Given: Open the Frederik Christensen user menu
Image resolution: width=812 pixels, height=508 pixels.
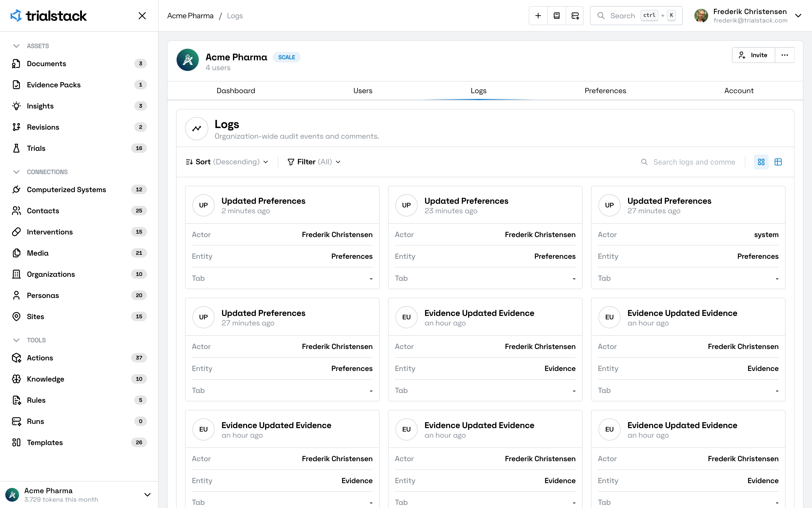Looking at the screenshot, I should pyautogui.click(x=748, y=16).
